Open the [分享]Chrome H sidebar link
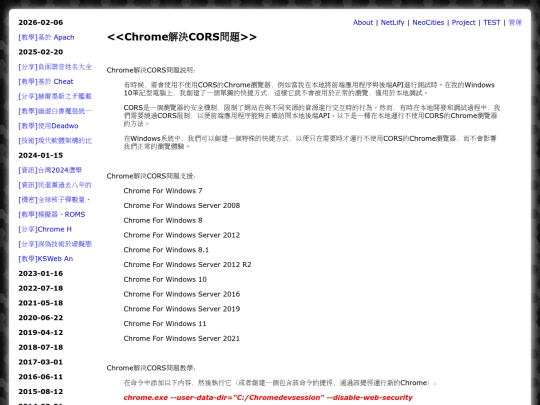The image size is (540, 405). (x=45, y=229)
